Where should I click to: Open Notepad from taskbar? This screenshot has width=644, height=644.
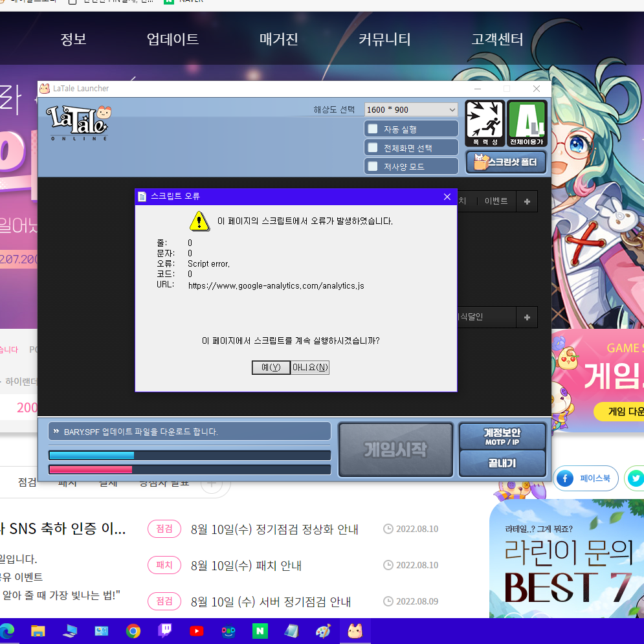click(x=291, y=630)
